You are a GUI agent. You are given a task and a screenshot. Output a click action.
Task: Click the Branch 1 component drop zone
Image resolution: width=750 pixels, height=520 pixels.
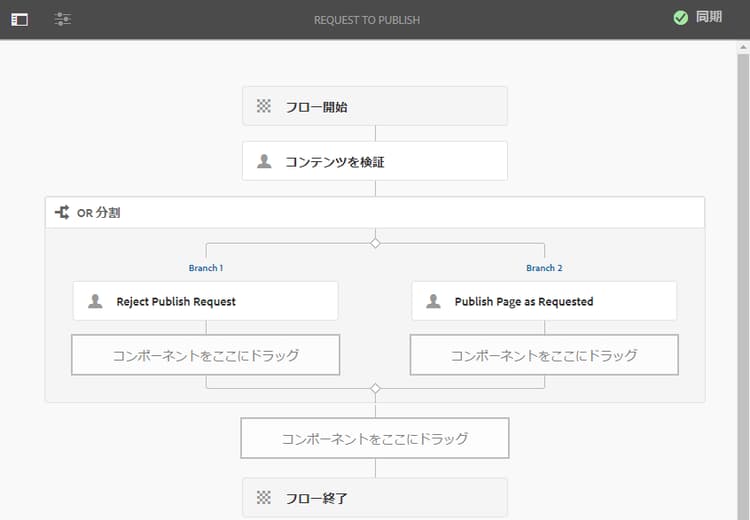205,355
